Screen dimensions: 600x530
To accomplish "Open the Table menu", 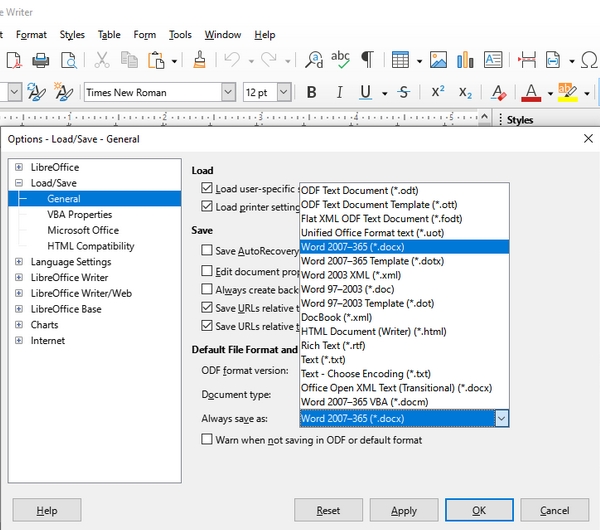I will 109,35.
